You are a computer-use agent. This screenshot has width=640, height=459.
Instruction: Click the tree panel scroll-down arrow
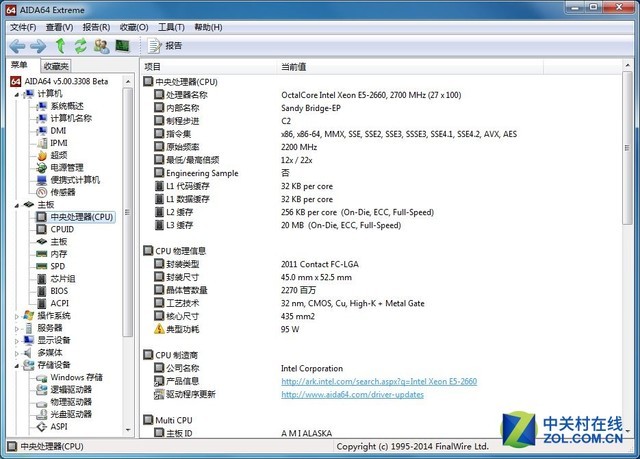click(x=128, y=430)
